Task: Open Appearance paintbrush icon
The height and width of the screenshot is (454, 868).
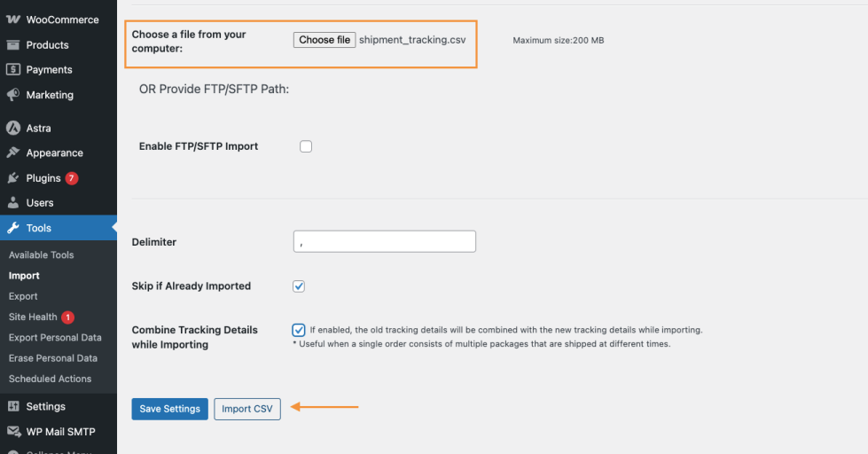Action: tap(13, 153)
